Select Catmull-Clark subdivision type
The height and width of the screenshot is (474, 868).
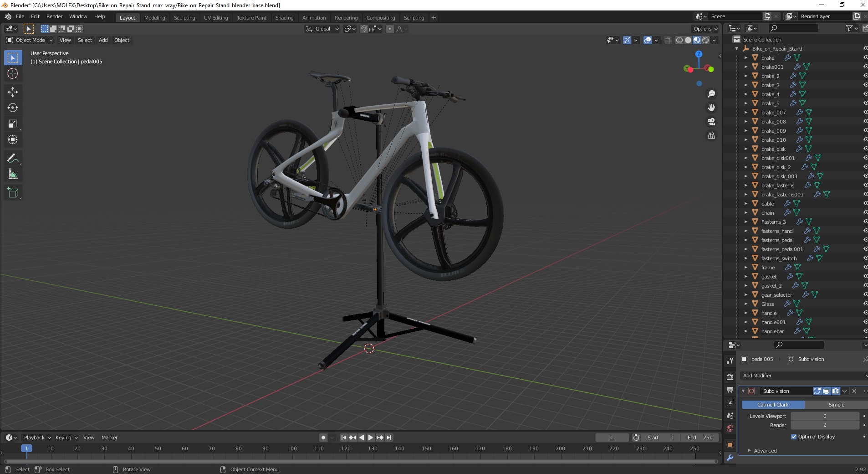(773, 405)
